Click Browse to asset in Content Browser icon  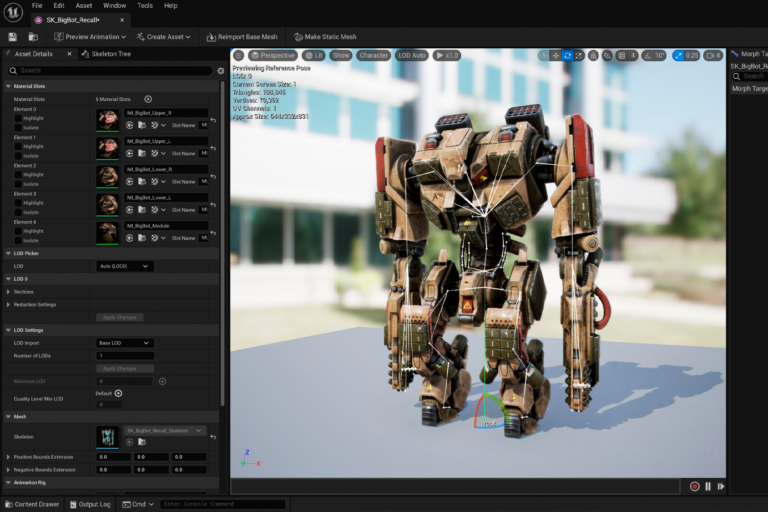[33, 37]
